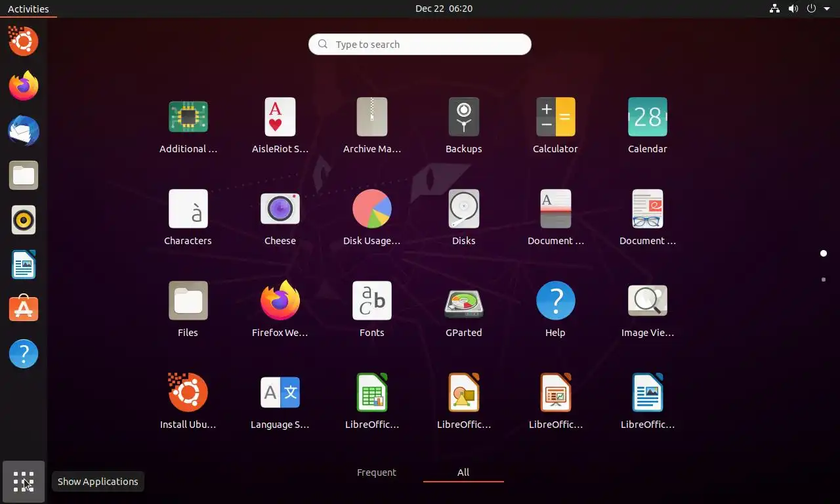Select the All tab
This screenshot has width=840, height=504.
coord(463,472)
